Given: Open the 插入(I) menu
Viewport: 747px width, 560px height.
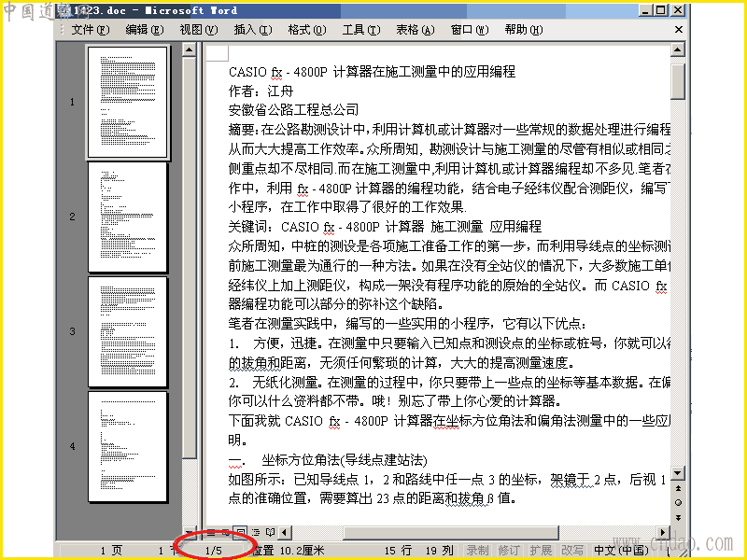Looking at the screenshot, I should tap(253, 30).
